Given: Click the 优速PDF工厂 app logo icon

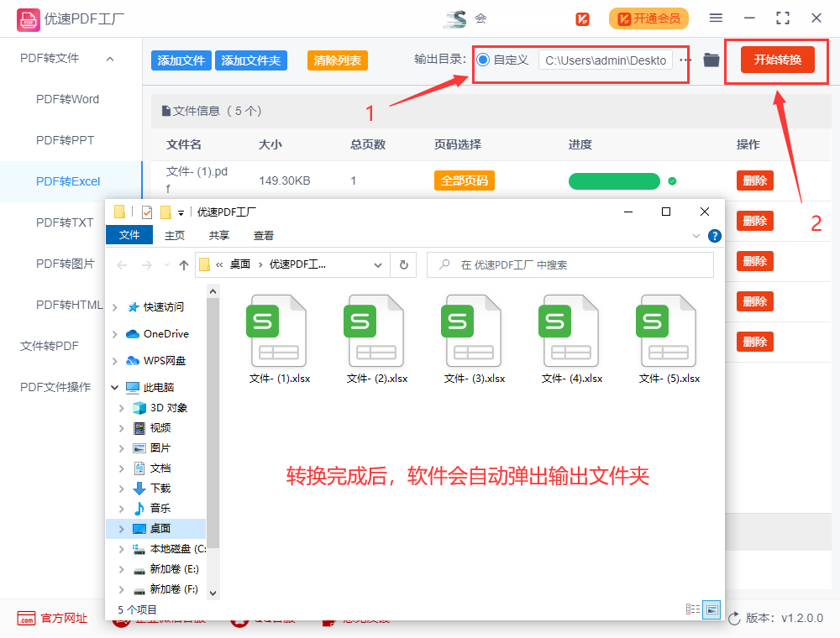Looking at the screenshot, I should coord(28,18).
